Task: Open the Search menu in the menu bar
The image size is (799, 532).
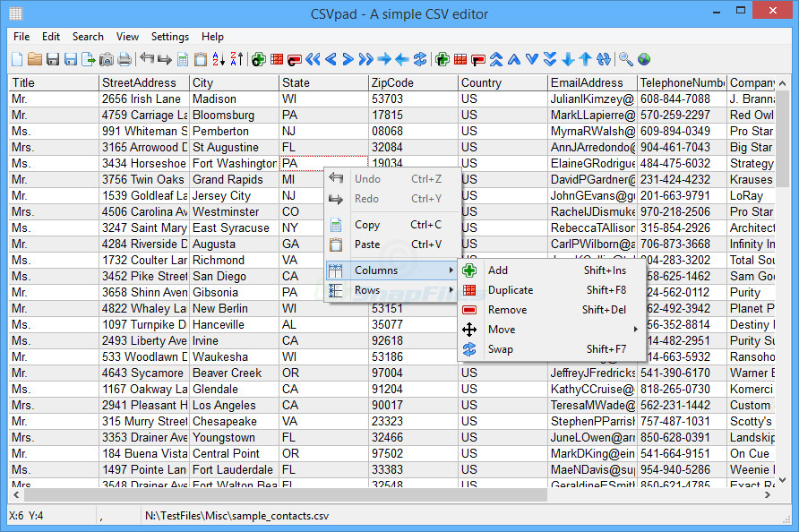Action: [88, 37]
